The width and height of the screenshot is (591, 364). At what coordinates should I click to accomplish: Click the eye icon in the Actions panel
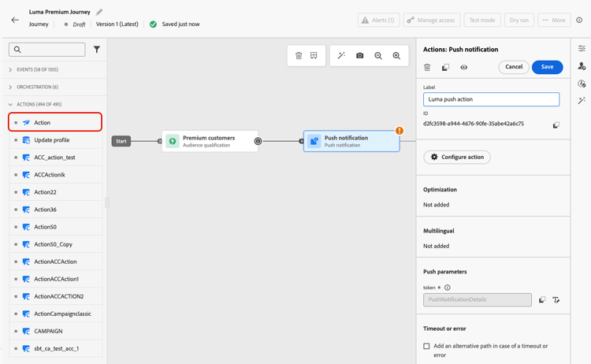tap(464, 67)
